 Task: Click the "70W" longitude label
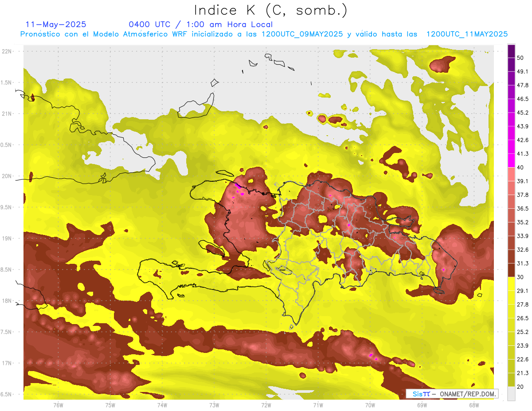click(370, 405)
